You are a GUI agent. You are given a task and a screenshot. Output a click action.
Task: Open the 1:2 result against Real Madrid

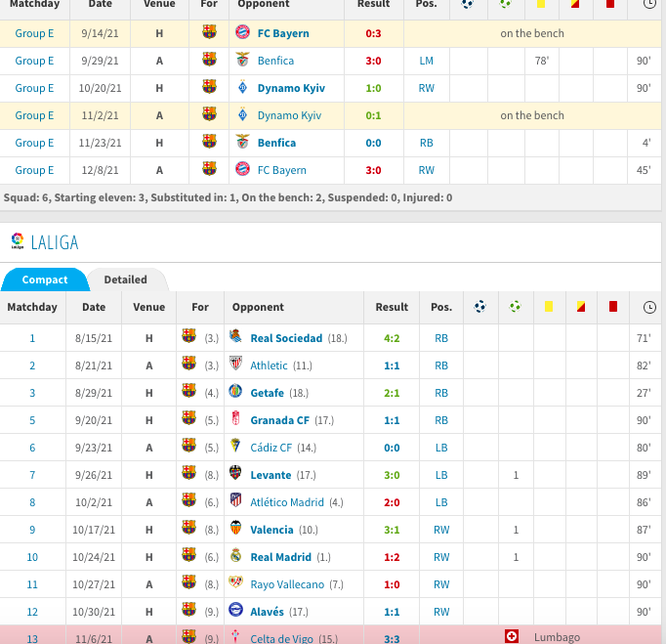pyautogui.click(x=392, y=557)
